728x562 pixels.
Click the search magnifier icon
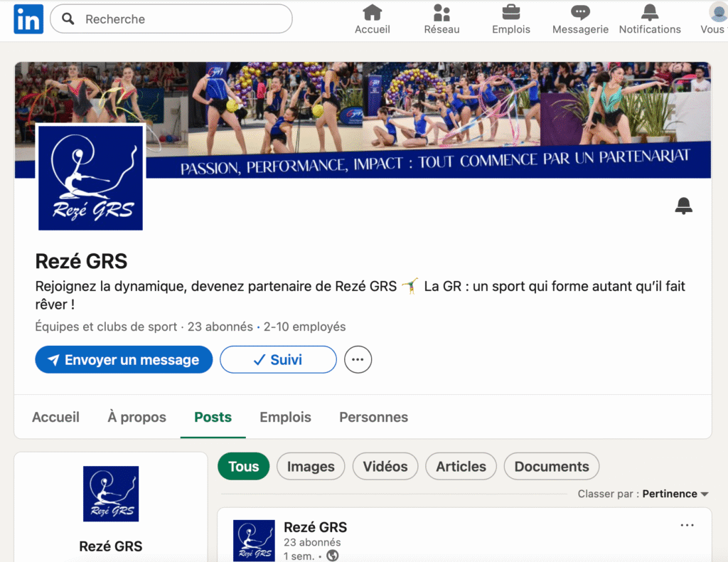point(68,18)
